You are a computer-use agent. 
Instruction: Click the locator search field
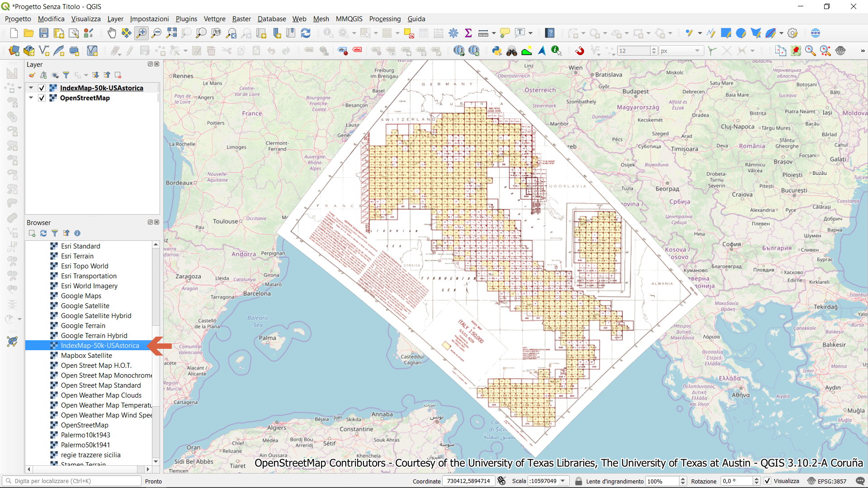click(x=72, y=481)
